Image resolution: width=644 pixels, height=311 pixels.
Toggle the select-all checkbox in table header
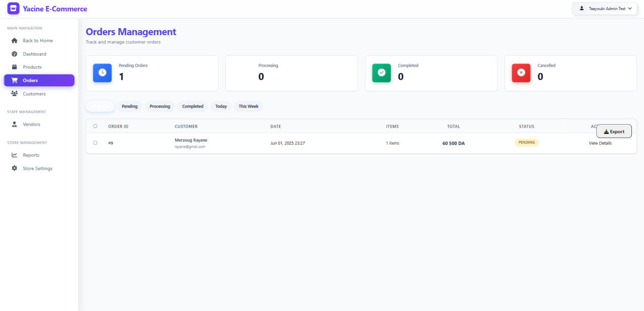(x=96, y=126)
